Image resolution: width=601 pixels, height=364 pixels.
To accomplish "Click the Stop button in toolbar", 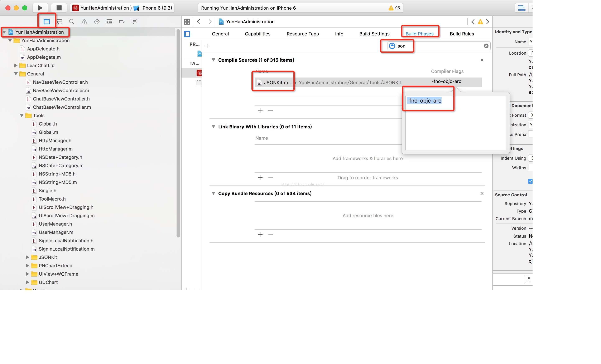I will pos(59,8).
